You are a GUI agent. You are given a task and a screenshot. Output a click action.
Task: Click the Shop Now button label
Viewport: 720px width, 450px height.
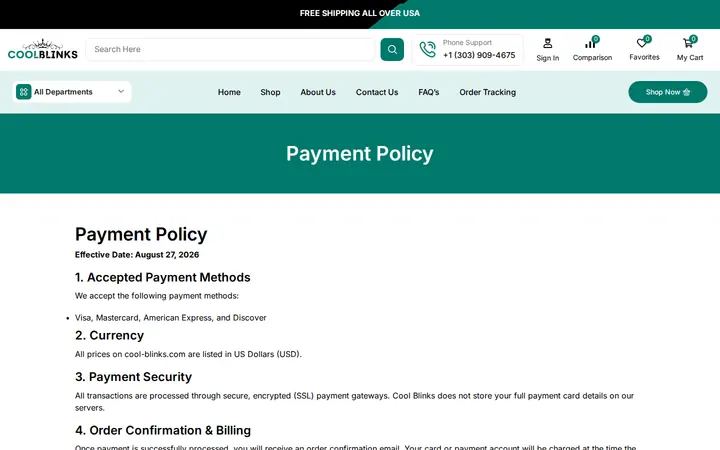[663, 92]
